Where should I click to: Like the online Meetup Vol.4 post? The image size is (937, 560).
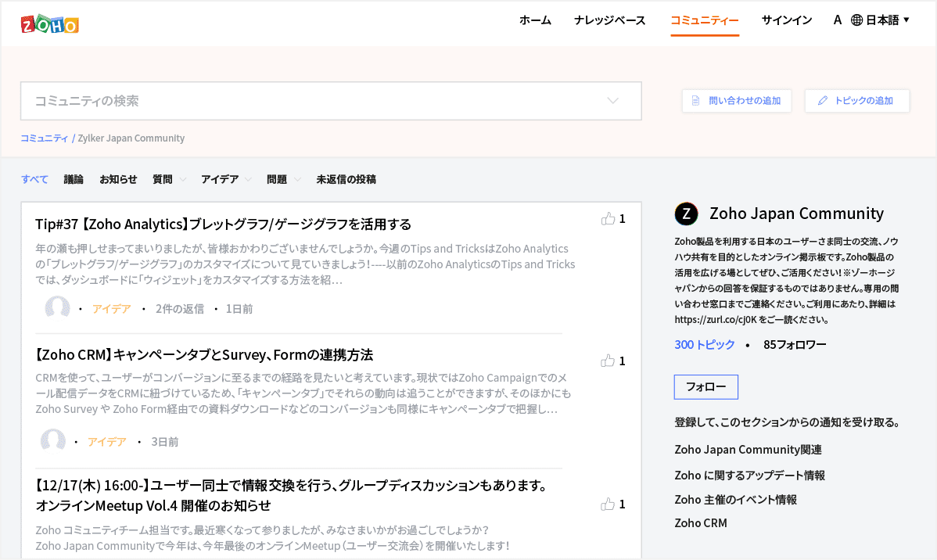(x=608, y=504)
